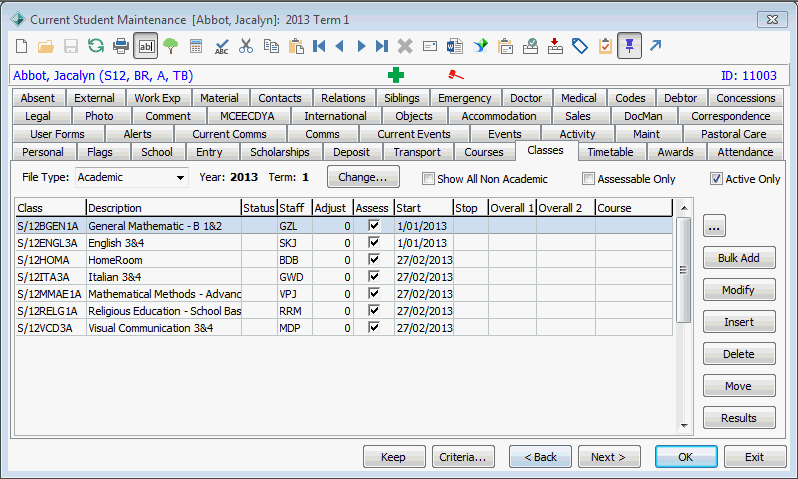Click the Change... button
Screen dimensions: 798x479
(x=363, y=177)
